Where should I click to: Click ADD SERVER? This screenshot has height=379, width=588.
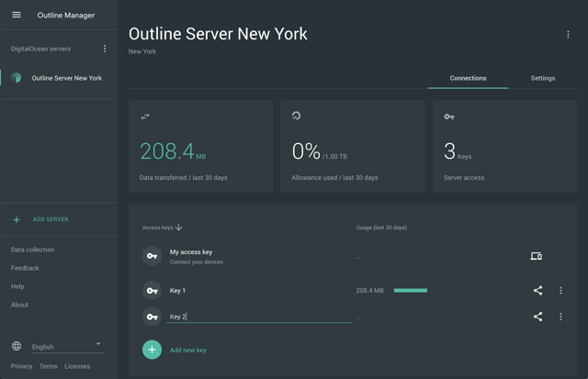click(x=51, y=219)
